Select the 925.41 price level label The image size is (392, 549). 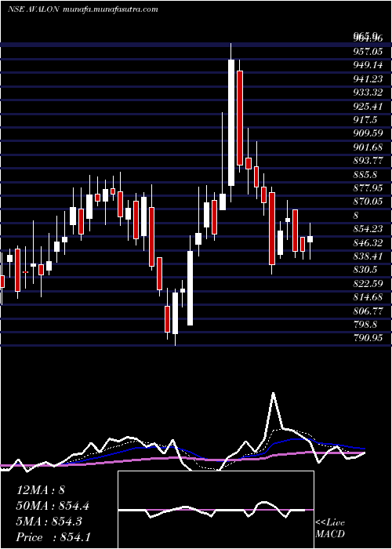click(x=368, y=107)
